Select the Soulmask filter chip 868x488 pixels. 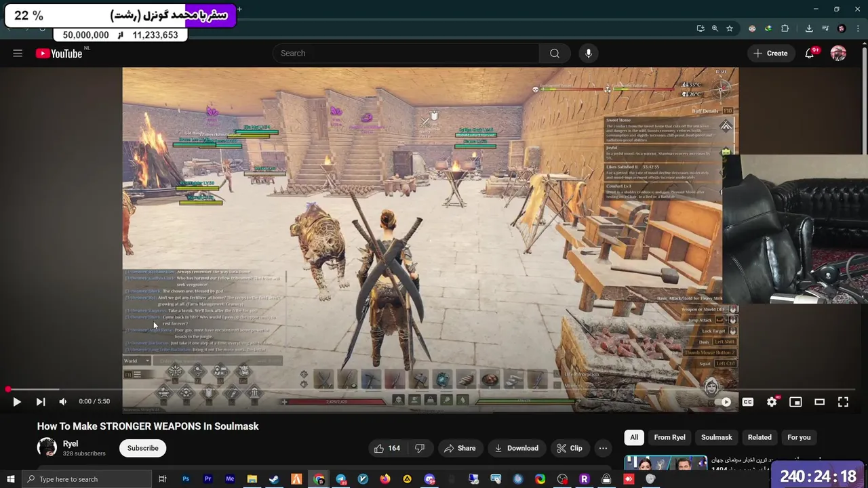coord(716,437)
